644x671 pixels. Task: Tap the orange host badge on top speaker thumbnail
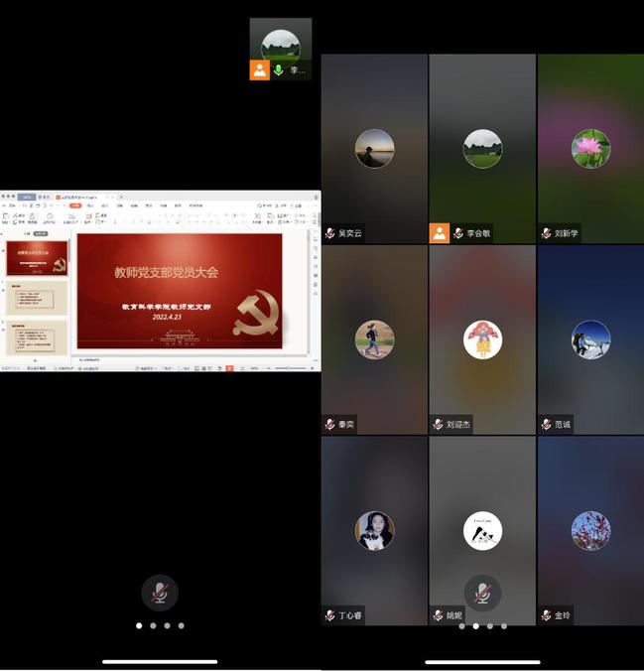point(259,70)
